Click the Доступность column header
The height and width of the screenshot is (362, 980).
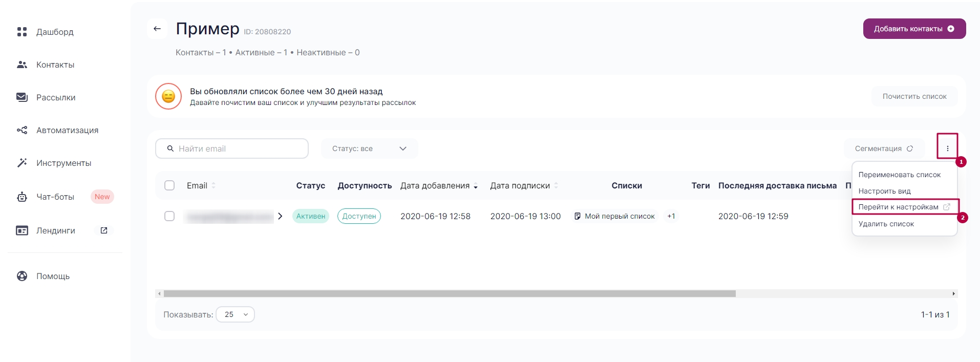365,185
